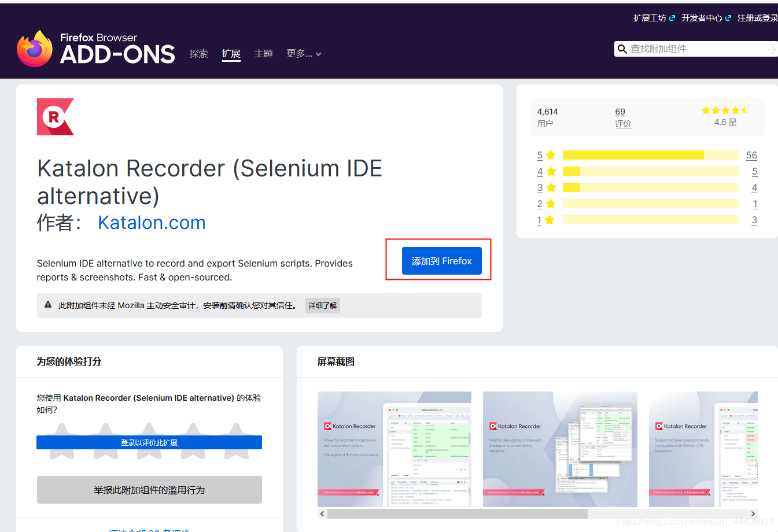Rate the add-on five stars
The height and width of the screenshot is (532, 778).
click(x=237, y=441)
